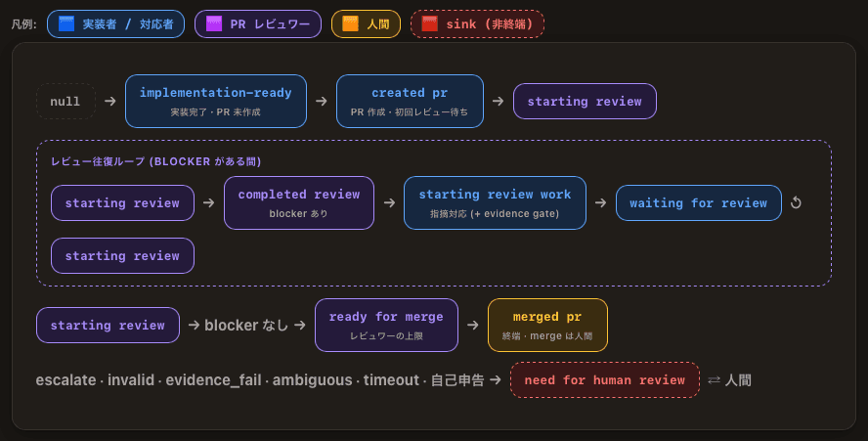This screenshot has height=441, width=868.
Task: Click the completed review node
Action: coord(299,202)
